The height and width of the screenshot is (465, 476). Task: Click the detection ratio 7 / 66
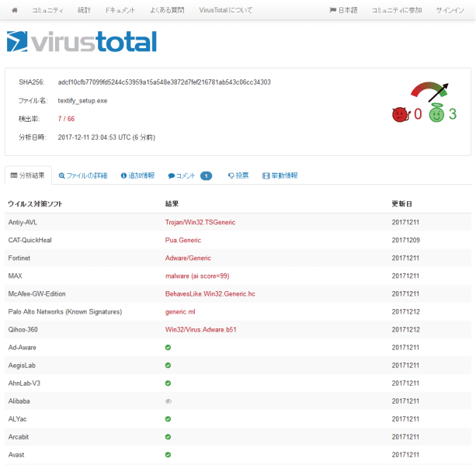coord(66,119)
